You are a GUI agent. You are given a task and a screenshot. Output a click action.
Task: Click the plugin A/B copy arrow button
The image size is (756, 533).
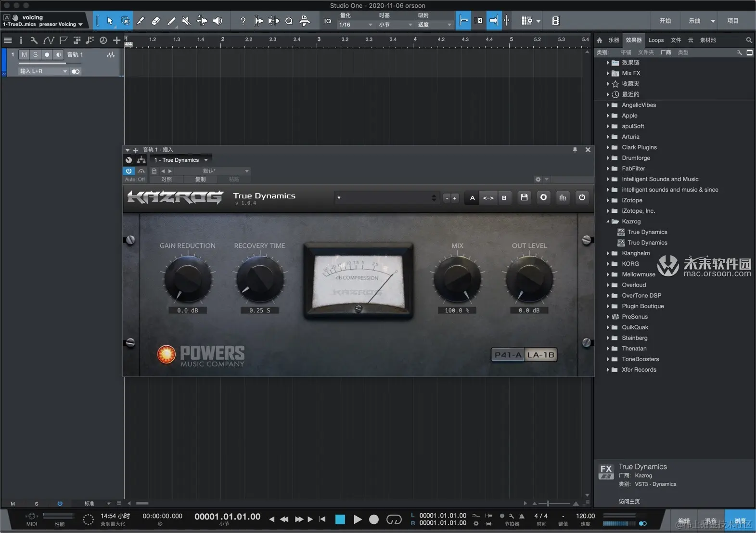pos(488,198)
